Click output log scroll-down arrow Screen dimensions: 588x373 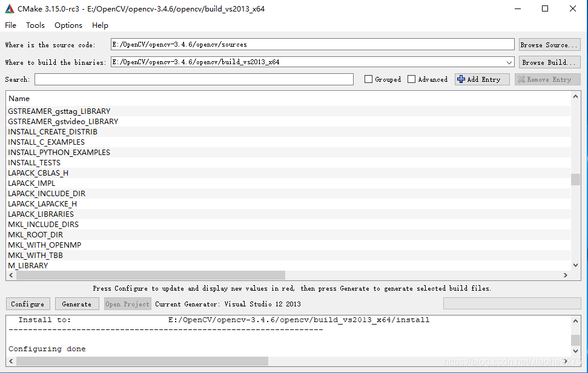tap(576, 351)
